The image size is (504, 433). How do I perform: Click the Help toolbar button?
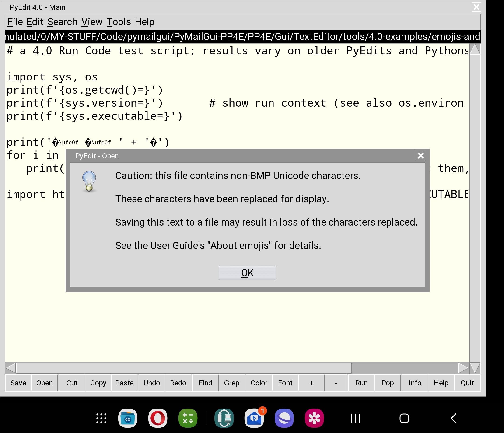[x=441, y=383]
